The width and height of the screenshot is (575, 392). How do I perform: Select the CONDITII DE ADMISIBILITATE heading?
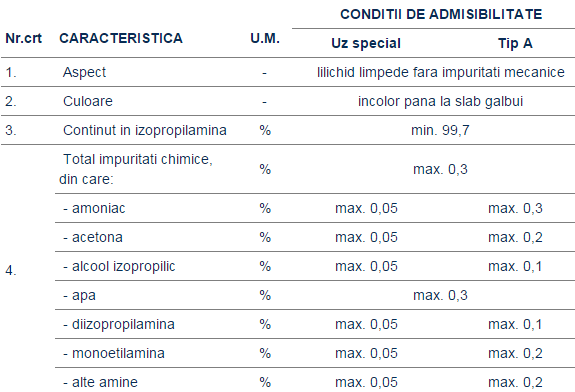click(441, 14)
